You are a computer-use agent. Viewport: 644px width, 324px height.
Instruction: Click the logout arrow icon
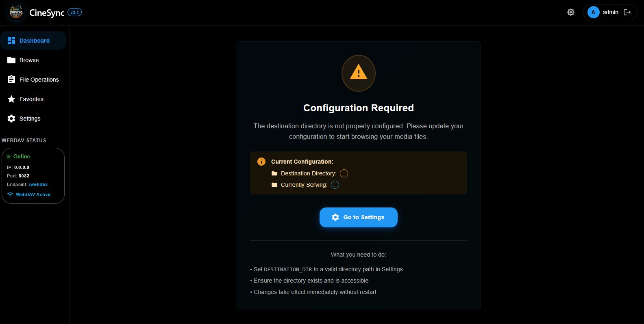point(627,12)
